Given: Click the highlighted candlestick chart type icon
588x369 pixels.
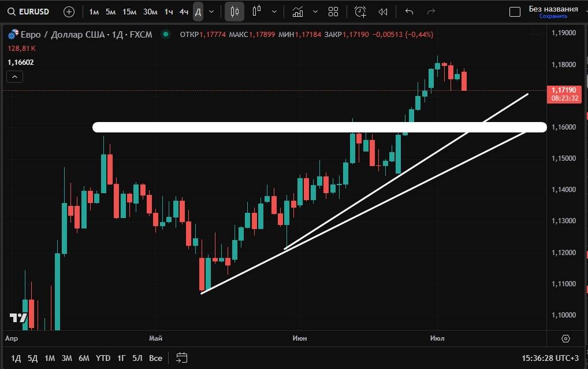Looking at the screenshot, I should 235,12.
